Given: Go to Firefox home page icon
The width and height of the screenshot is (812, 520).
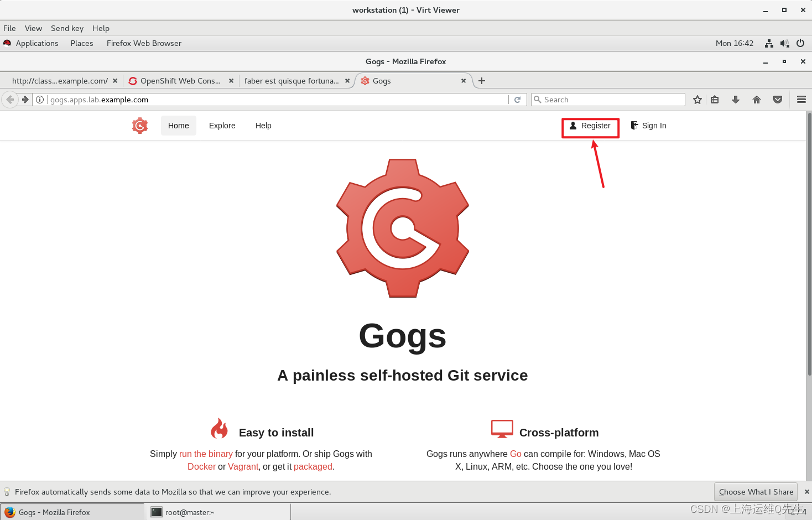Looking at the screenshot, I should [x=757, y=100].
